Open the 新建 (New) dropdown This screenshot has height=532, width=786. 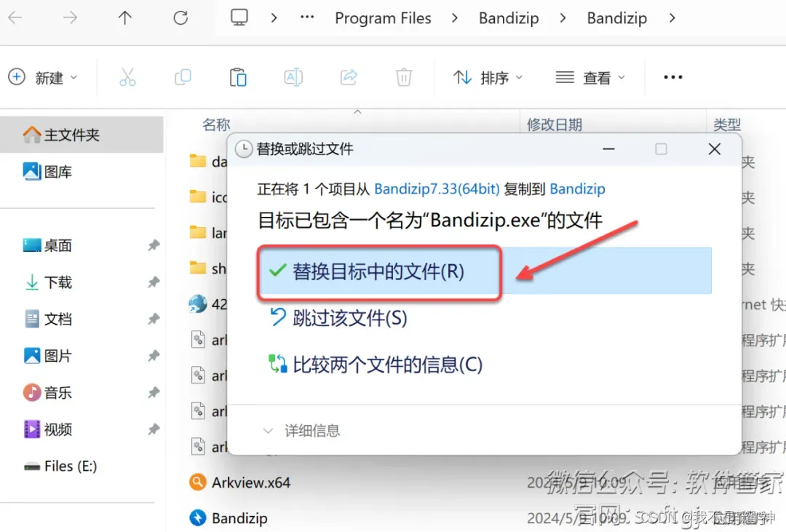click(44, 78)
